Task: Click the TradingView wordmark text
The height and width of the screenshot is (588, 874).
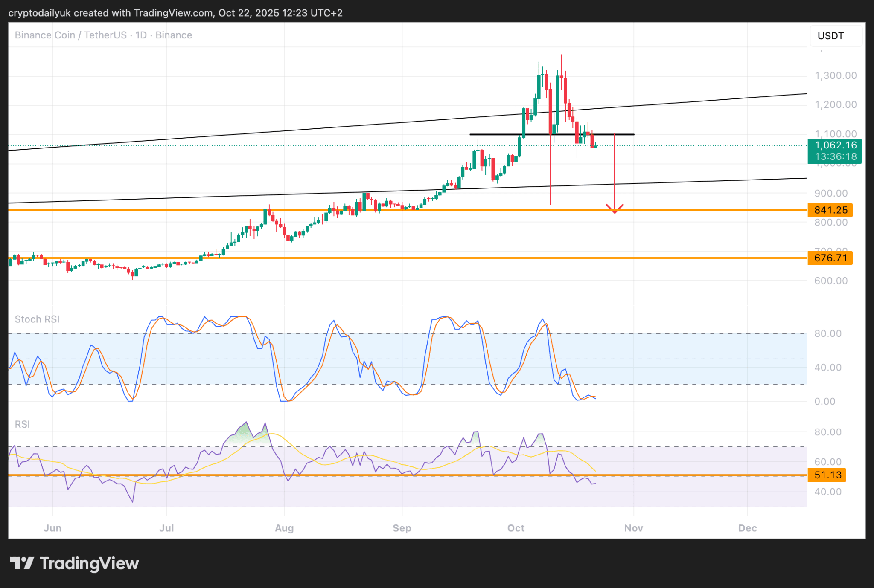Action: tap(89, 563)
